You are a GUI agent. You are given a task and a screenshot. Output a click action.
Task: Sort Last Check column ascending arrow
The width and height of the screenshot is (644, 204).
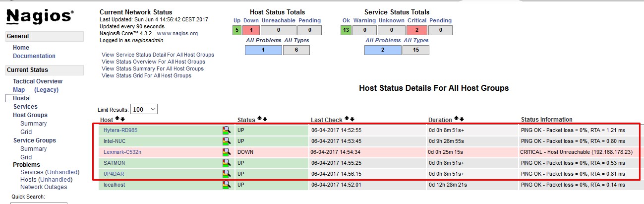(x=347, y=119)
